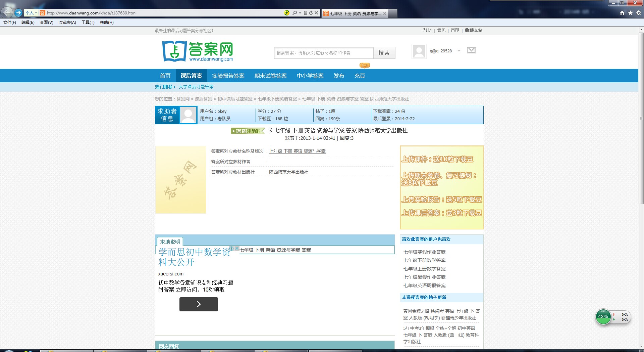The width and height of the screenshot is (644, 352).
Task: Click the 帮助 link in the top bar
Action: (x=427, y=30)
